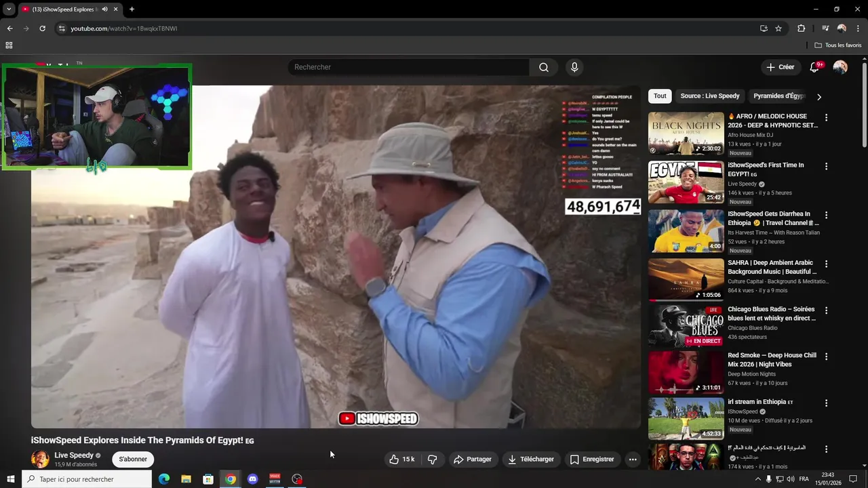Go back with browser back arrow
This screenshot has height=488, width=868.
9,28
